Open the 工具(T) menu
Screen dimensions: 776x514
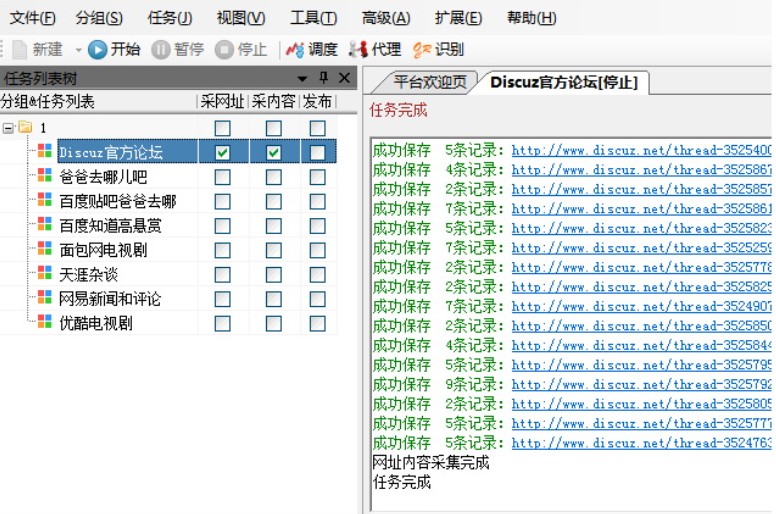pyautogui.click(x=313, y=18)
